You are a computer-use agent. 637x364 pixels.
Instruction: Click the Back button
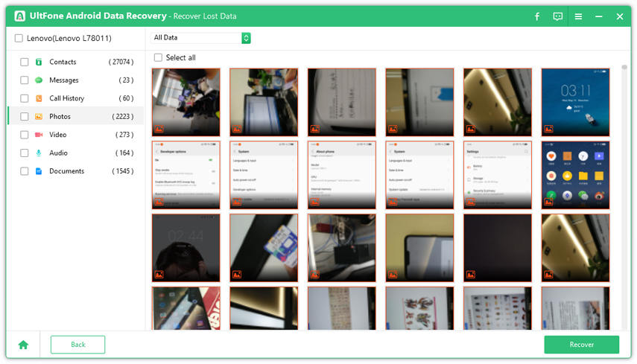(77, 345)
